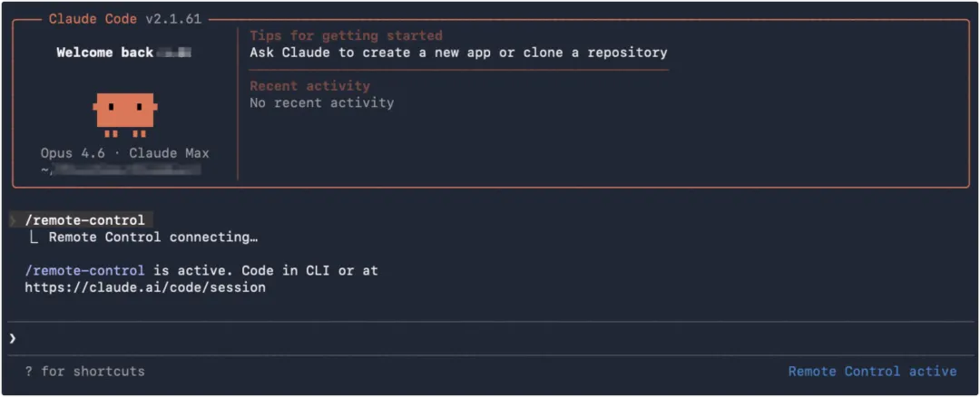The width and height of the screenshot is (980, 397).
Task: Click the blue /remote-control text in the status message
Action: pyautogui.click(x=84, y=270)
